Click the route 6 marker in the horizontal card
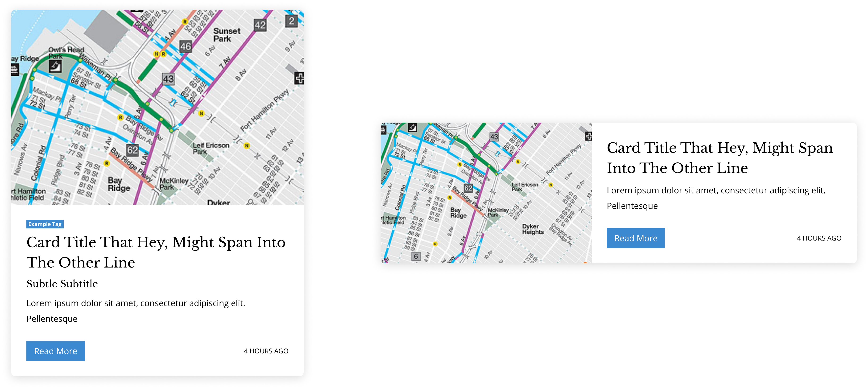 [x=416, y=257]
